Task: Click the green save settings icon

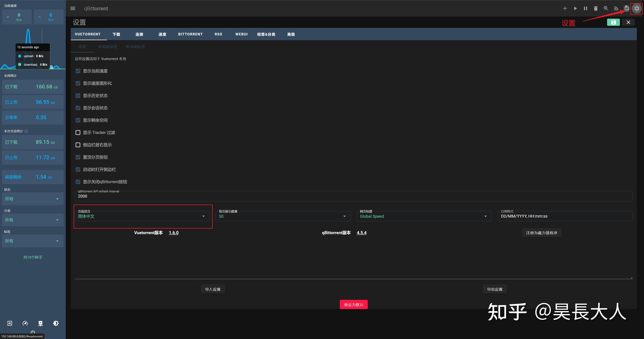Action: click(613, 22)
